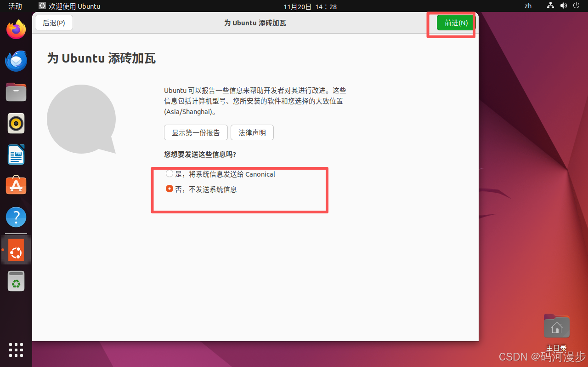
Task: Open Rhythmbox music player in dock
Action: coord(16,123)
